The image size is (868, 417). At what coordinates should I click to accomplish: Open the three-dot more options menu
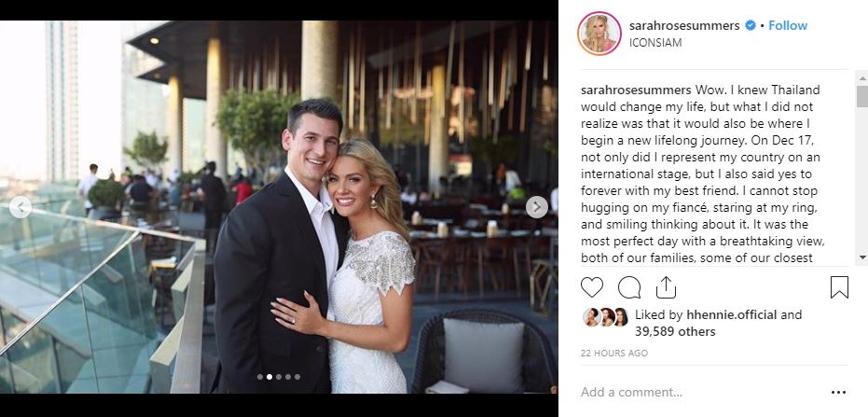tap(838, 393)
